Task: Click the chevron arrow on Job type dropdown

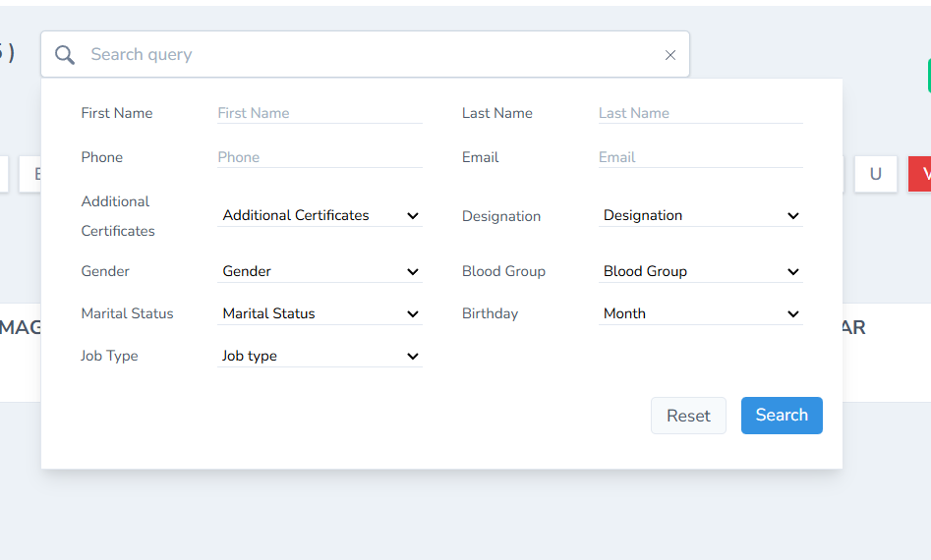Action: tap(413, 357)
